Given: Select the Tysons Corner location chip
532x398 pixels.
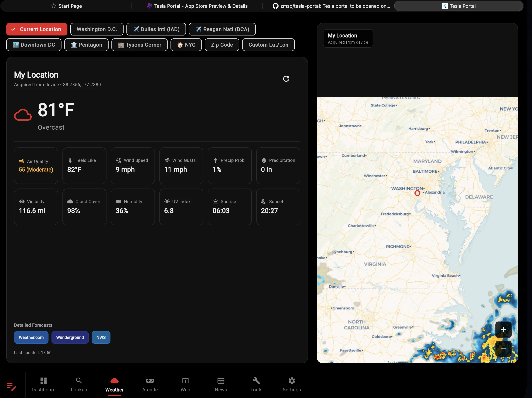Looking at the screenshot, I should click(139, 45).
